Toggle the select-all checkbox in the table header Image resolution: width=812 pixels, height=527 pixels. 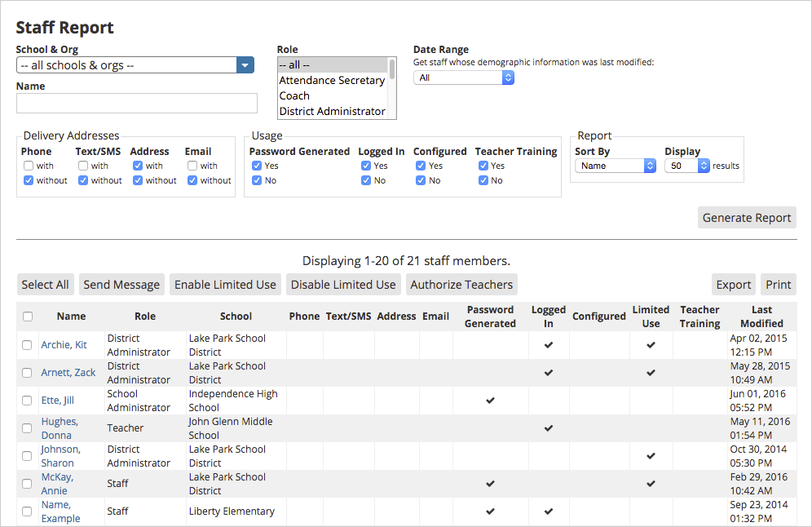27,316
